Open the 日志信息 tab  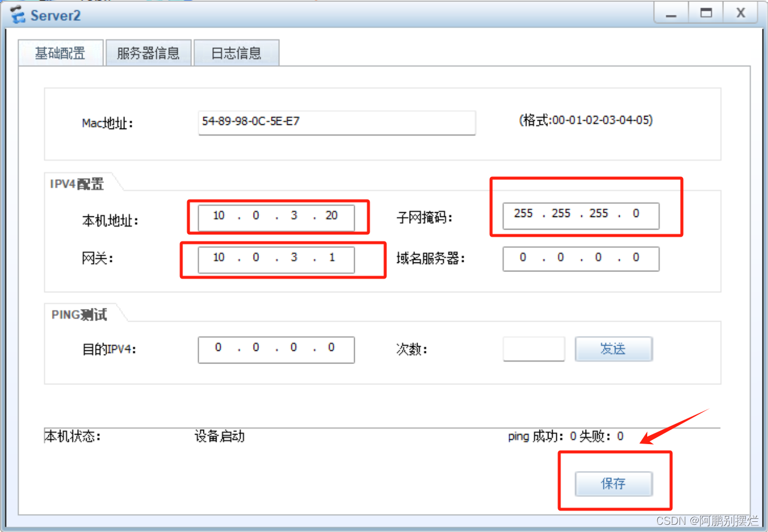pos(236,53)
